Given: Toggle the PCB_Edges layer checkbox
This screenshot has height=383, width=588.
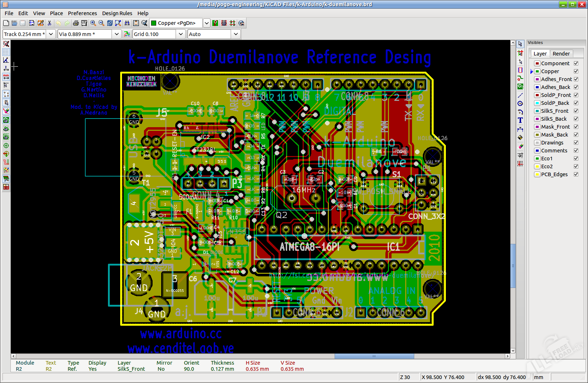Looking at the screenshot, I should 576,174.
